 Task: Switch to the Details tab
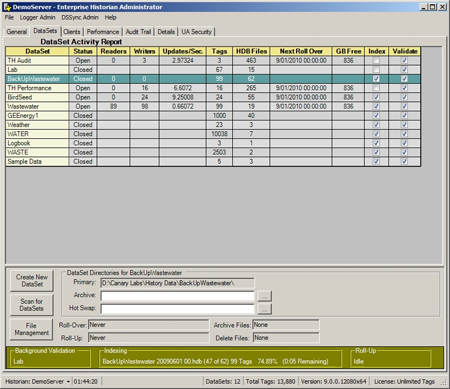point(166,32)
